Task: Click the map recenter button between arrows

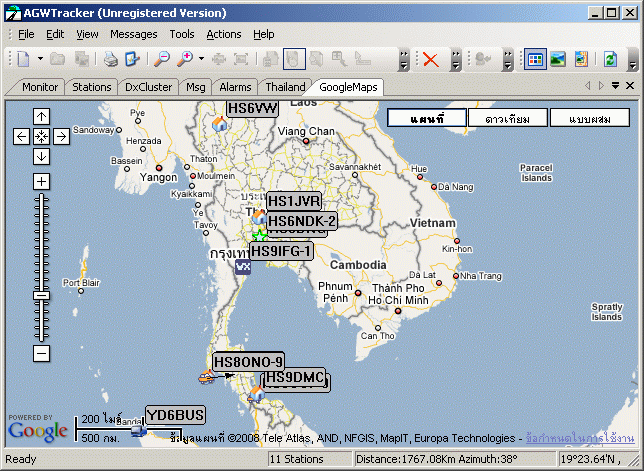Action: click(41, 136)
